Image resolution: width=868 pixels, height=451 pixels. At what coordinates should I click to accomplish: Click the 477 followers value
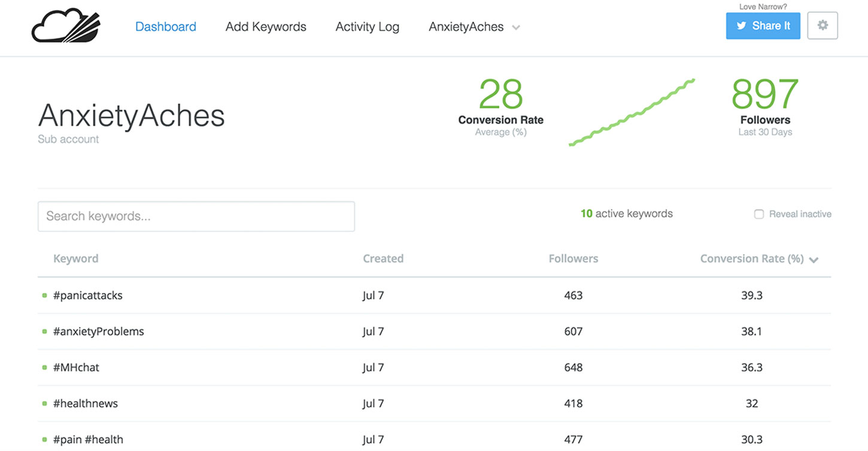coord(573,440)
